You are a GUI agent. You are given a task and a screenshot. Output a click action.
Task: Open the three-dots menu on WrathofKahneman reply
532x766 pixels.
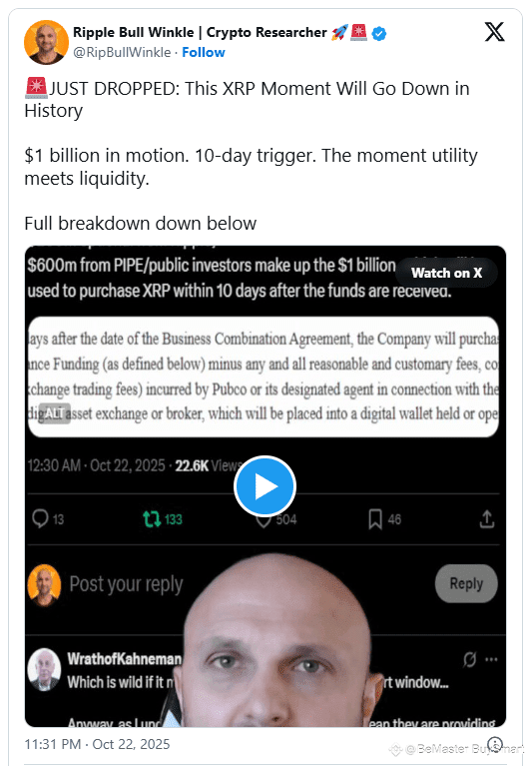491,659
